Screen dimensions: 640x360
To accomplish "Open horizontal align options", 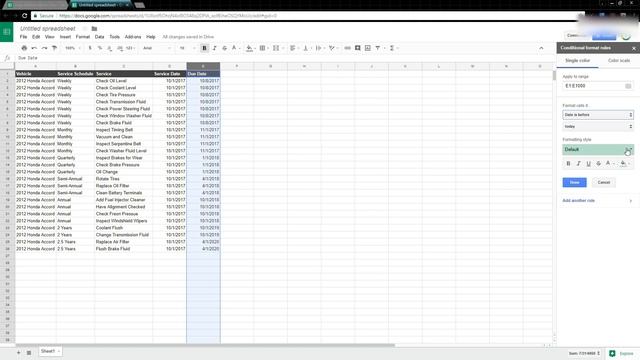I will tap(293, 48).
